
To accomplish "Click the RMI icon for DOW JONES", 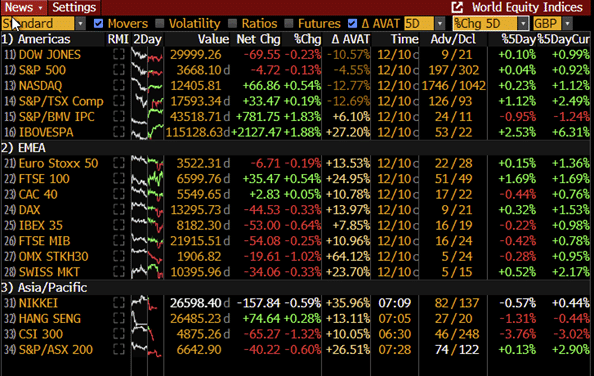I will [119, 55].
